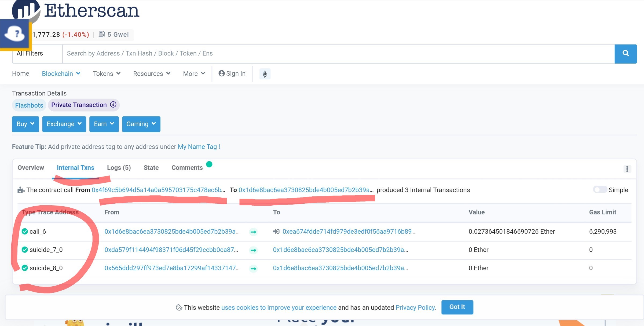The image size is (644, 326).
Task: Go to the Home menu item
Action: click(21, 74)
